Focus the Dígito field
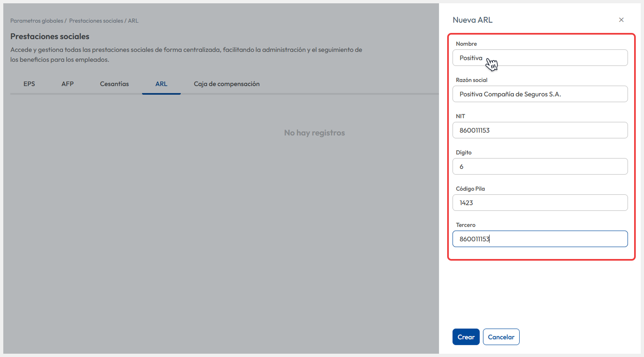 point(539,167)
